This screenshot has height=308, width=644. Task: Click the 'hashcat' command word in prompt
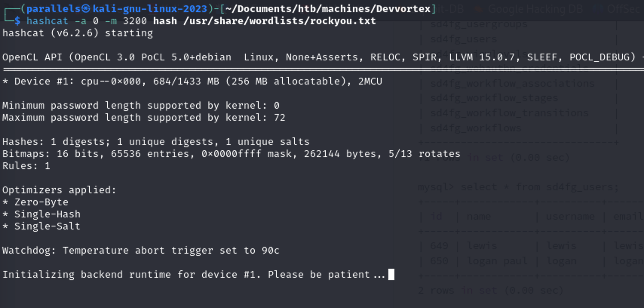(x=47, y=21)
